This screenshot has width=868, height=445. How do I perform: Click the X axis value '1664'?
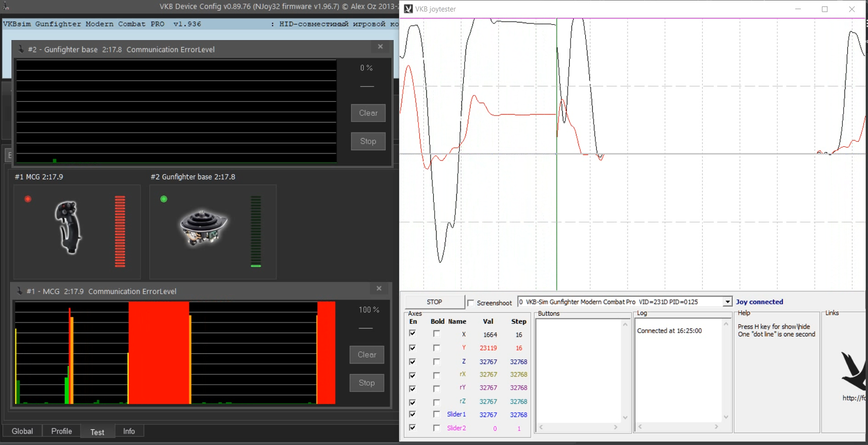[x=490, y=335]
